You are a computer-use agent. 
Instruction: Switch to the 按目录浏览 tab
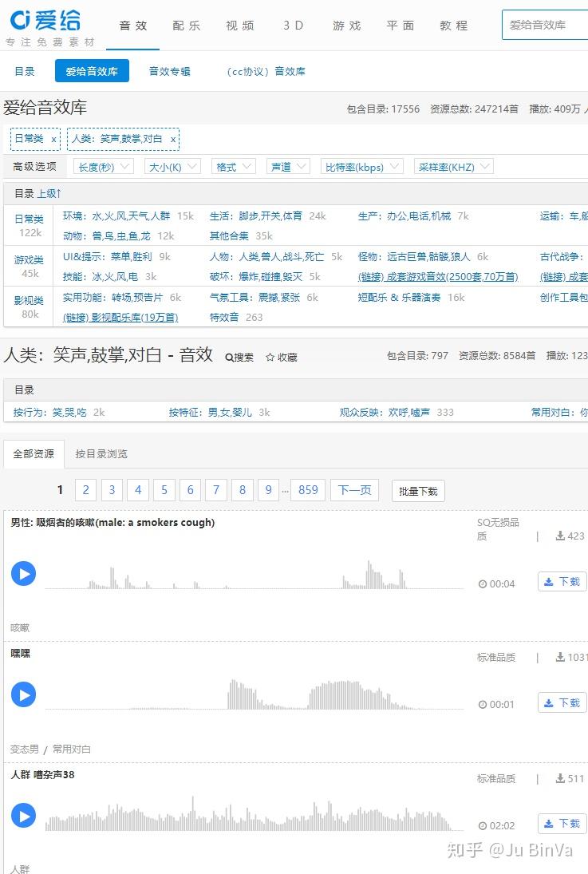(x=101, y=453)
